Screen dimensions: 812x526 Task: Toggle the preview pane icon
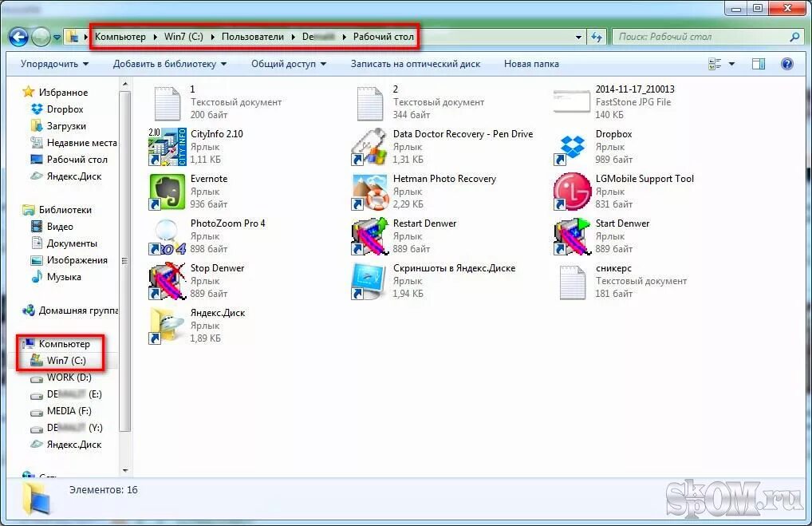tap(758, 64)
